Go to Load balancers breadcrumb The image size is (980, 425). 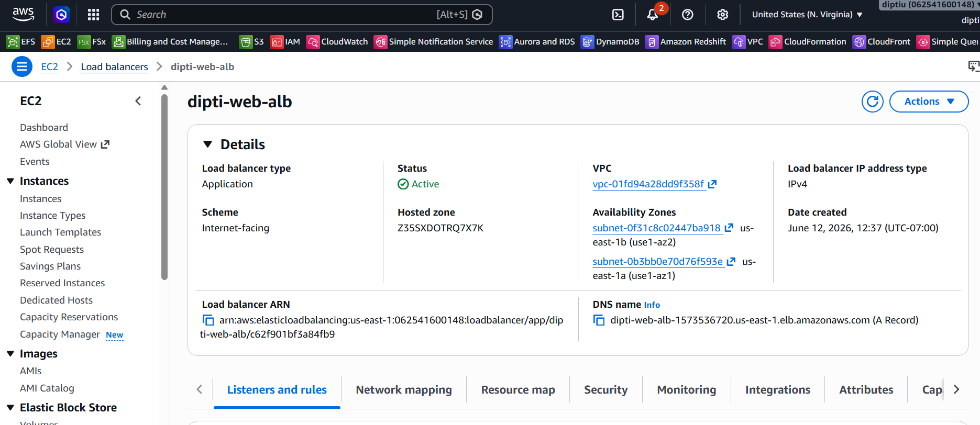coord(114,67)
